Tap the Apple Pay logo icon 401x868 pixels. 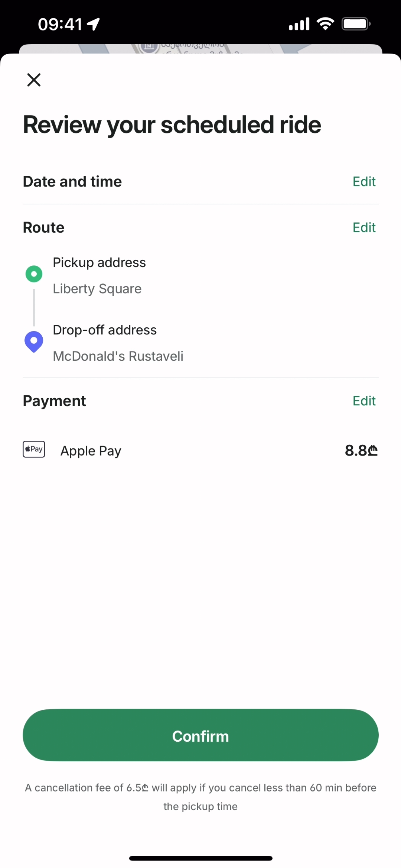tap(34, 449)
